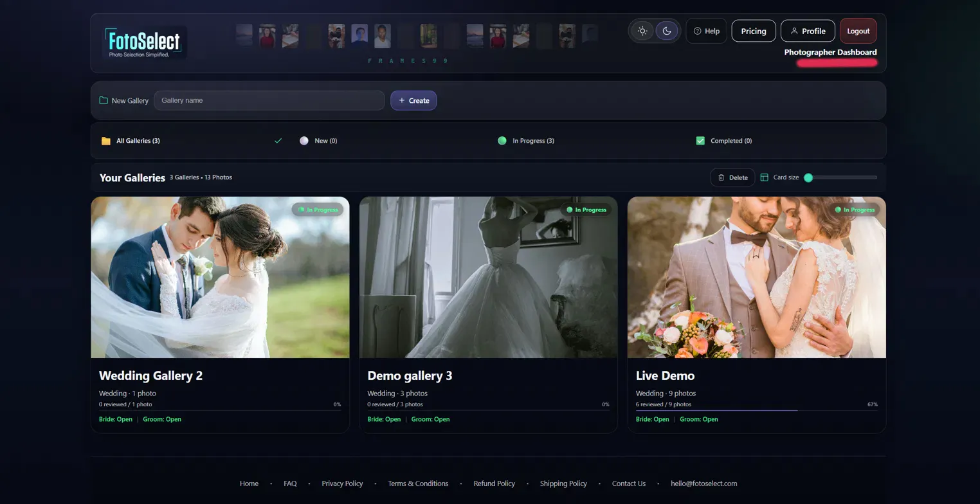Viewport: 980px width, 504px height.
Task: Click the Delete galleries button
Action: click(732, 177)
